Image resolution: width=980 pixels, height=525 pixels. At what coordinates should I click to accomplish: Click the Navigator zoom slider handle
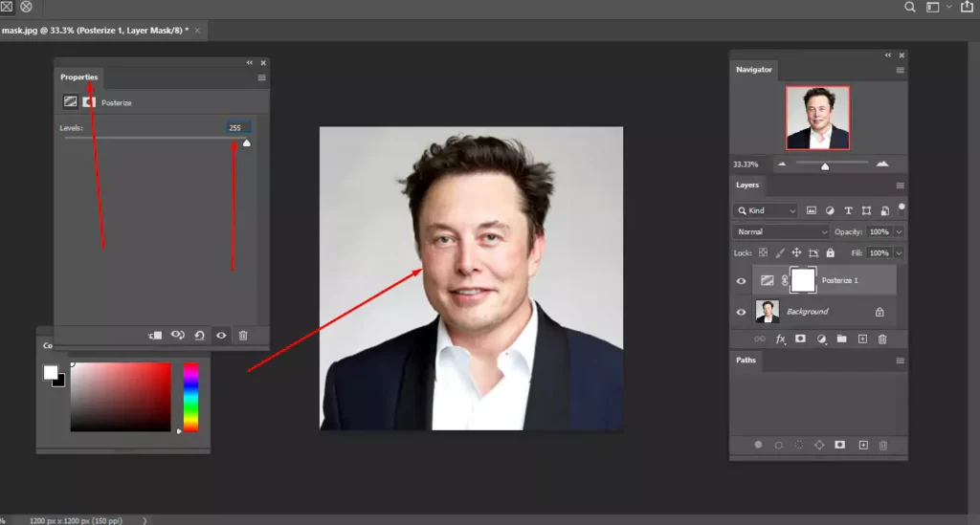(x=825, y=166)
